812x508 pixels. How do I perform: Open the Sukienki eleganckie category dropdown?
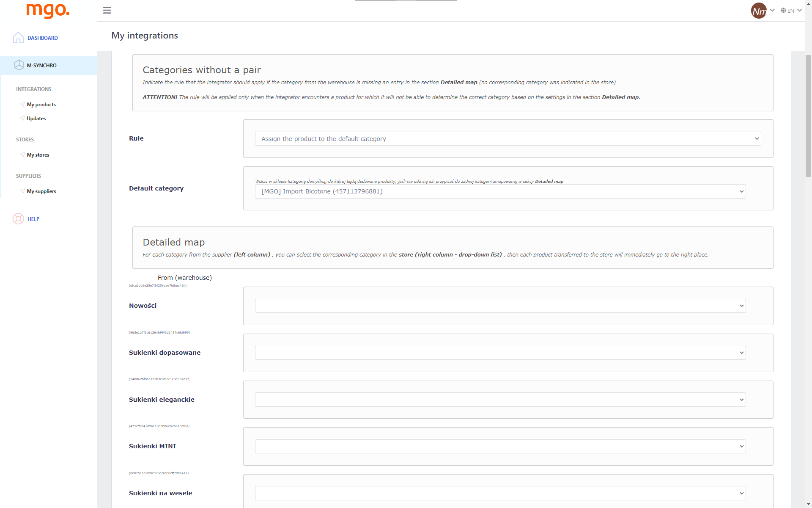coord(500,400)
